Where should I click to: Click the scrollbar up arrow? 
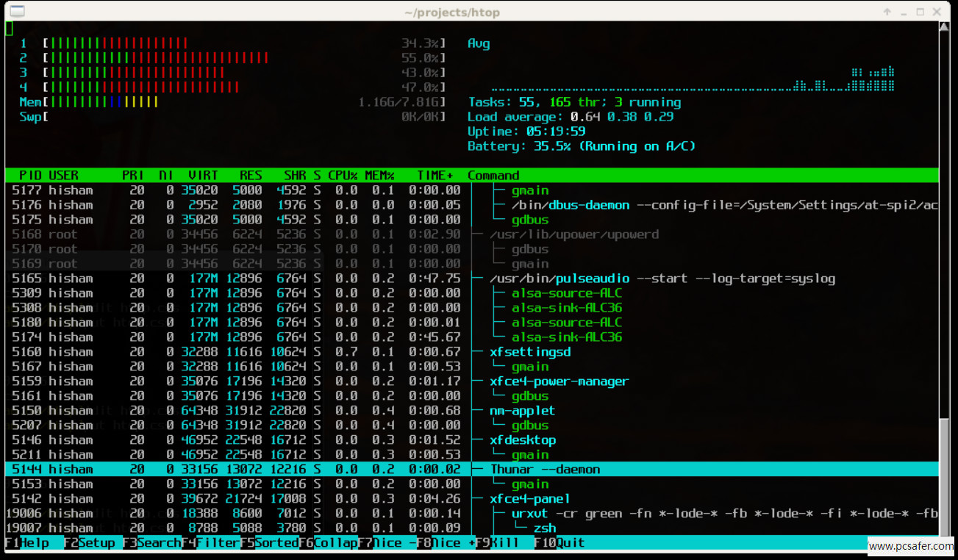[945, 27]
